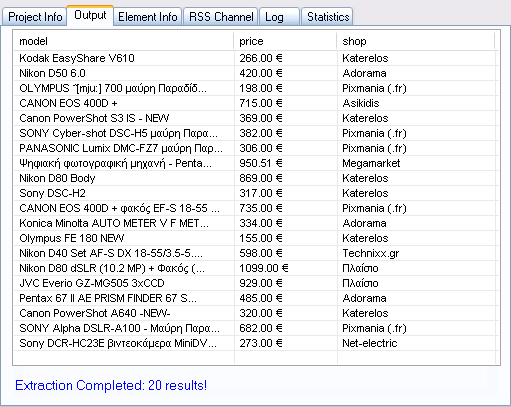Screen dimensions: 511x407
Task: Click the Extraction Completed: 20 results! message
Action: coord(111,385)
